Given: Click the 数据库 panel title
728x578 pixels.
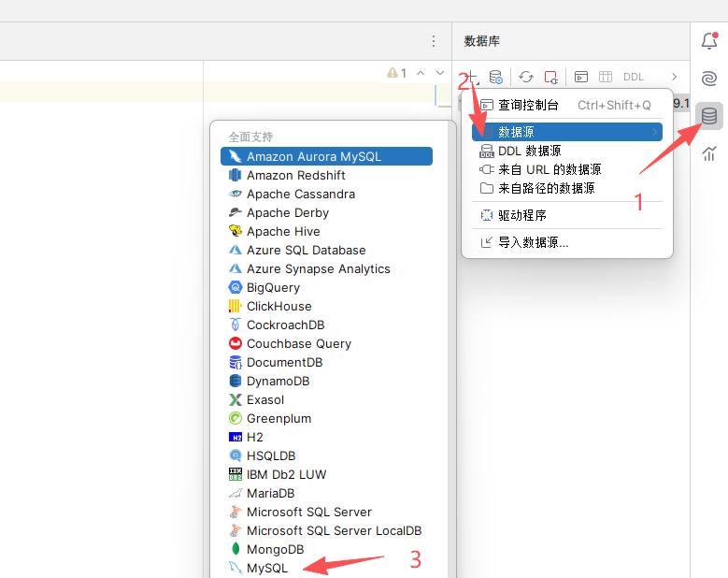Looking at the screenshot, I should click(x=481, y=41).
